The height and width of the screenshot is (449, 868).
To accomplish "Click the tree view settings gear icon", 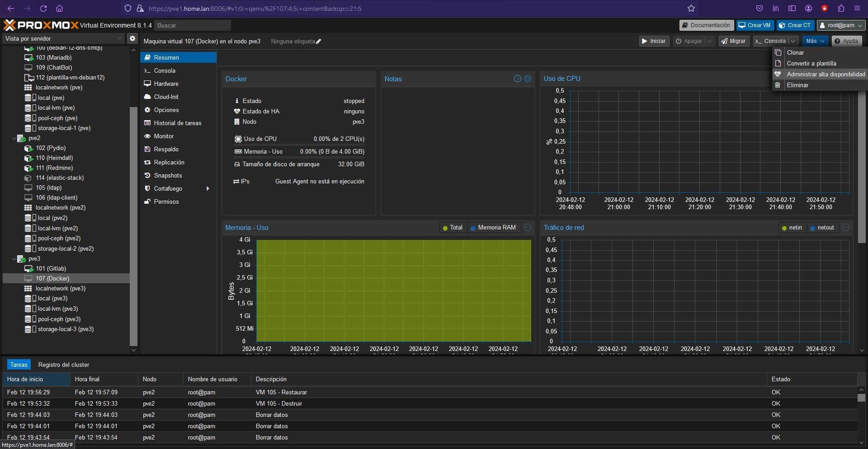I will (x=132, y=38).
